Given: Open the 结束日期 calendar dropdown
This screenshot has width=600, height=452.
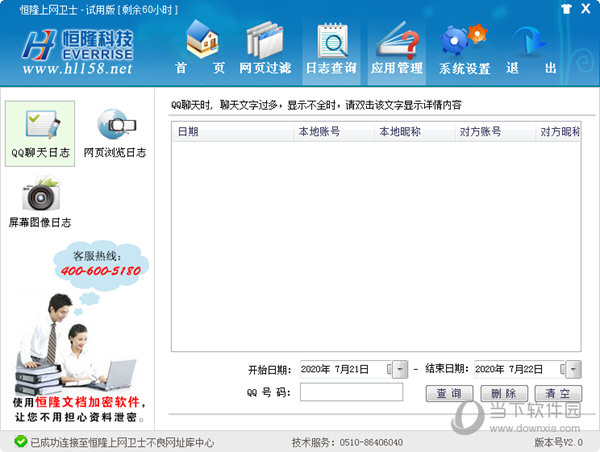Looking at the screenshot, I should click(x=573, y=369).
